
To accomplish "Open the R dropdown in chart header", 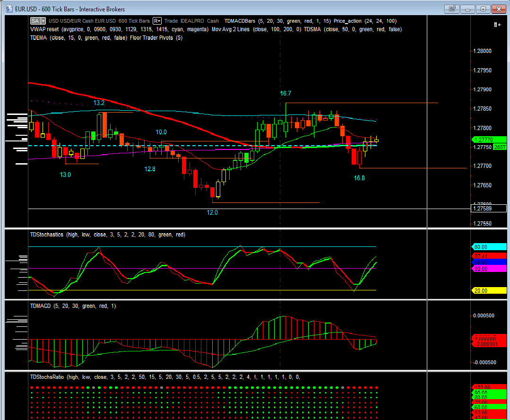I will click(157, 21).
